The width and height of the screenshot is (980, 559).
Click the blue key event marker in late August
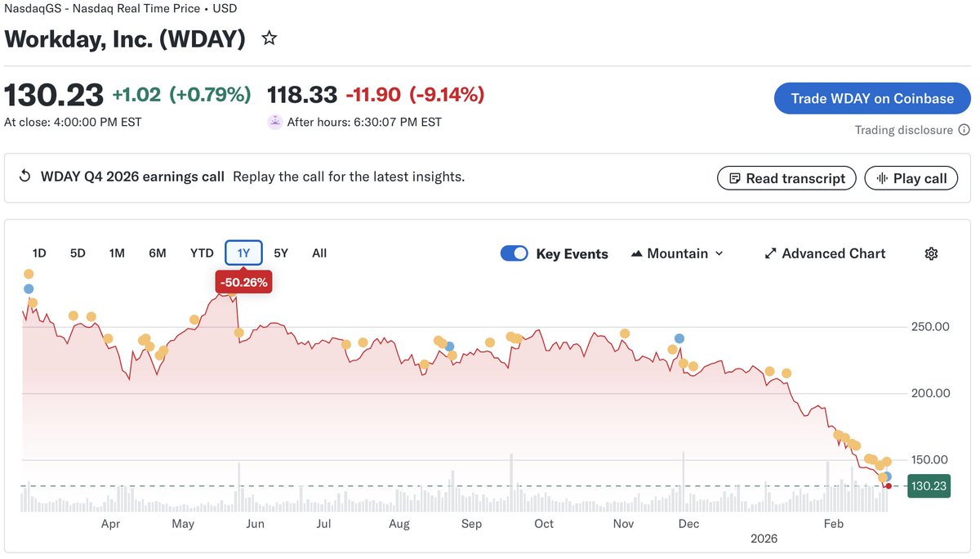[x=449, y=347]
